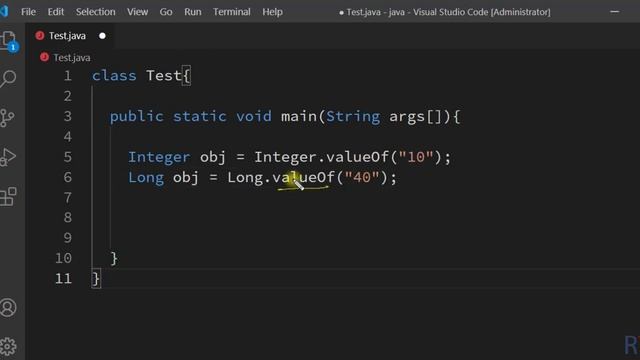Click the 'Integer' type at start of line 5

point(159,158)
